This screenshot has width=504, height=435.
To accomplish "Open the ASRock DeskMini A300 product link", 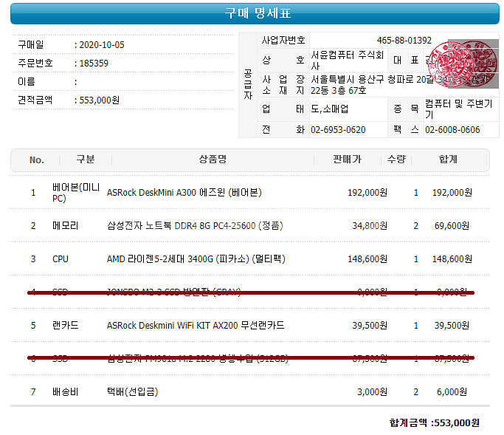I will click(x=184, y=193).
